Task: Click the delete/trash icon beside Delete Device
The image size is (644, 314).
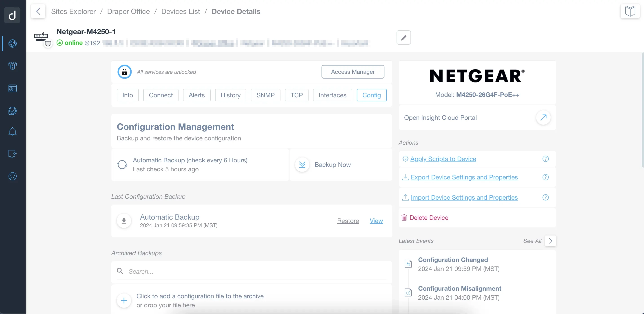Action: point(404,218)
